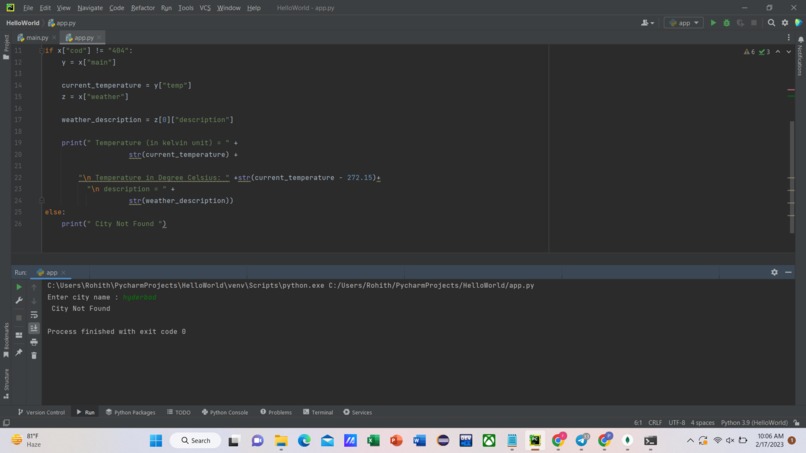Change the UTF-8 file encoding
806x453 pixels.
(676, 423)
